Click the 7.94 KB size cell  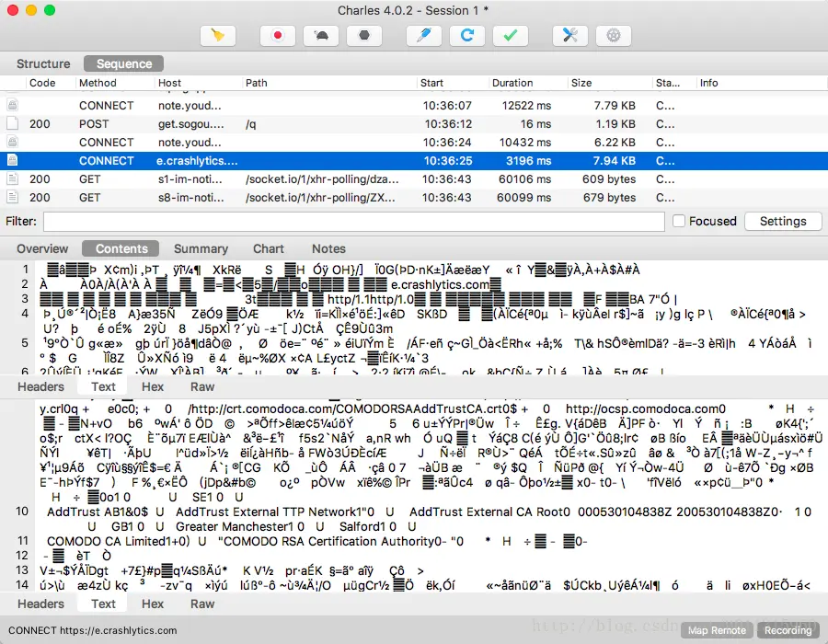(615, 160)
